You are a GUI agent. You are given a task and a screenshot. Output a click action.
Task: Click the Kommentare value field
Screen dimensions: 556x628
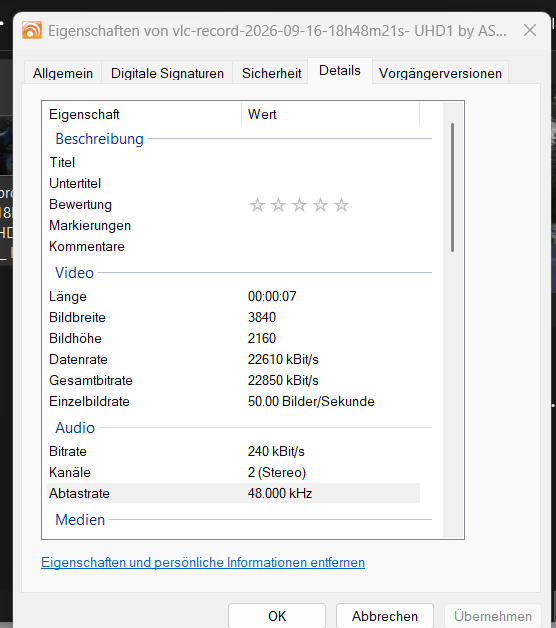pyautogui.click(x=332, y=246)
